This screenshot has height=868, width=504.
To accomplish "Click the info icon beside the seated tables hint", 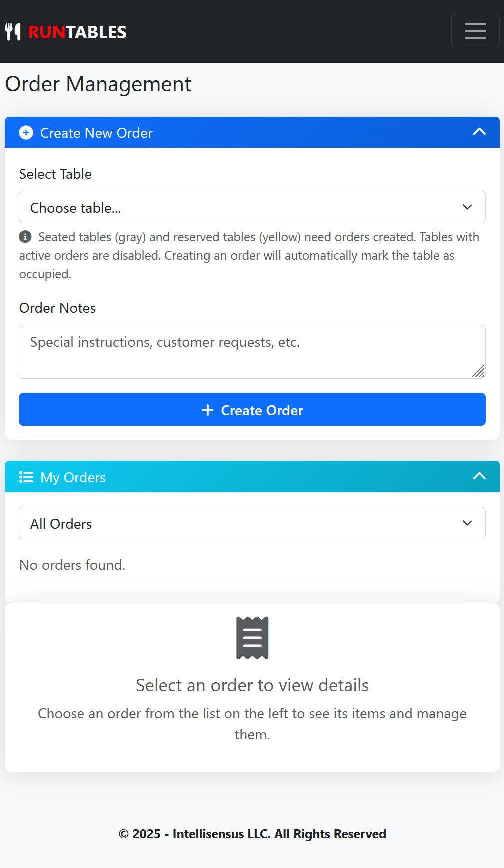I will (25, 237).
